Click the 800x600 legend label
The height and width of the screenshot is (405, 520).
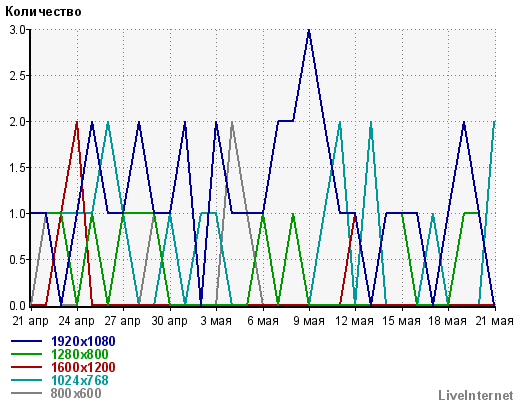[76, 393]
